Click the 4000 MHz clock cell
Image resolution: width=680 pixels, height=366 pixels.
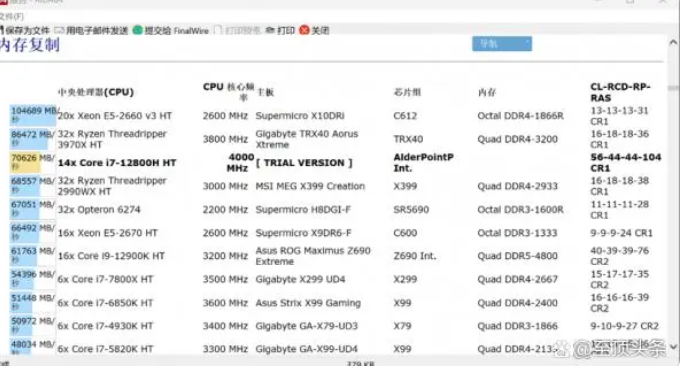tap(241, 163)
